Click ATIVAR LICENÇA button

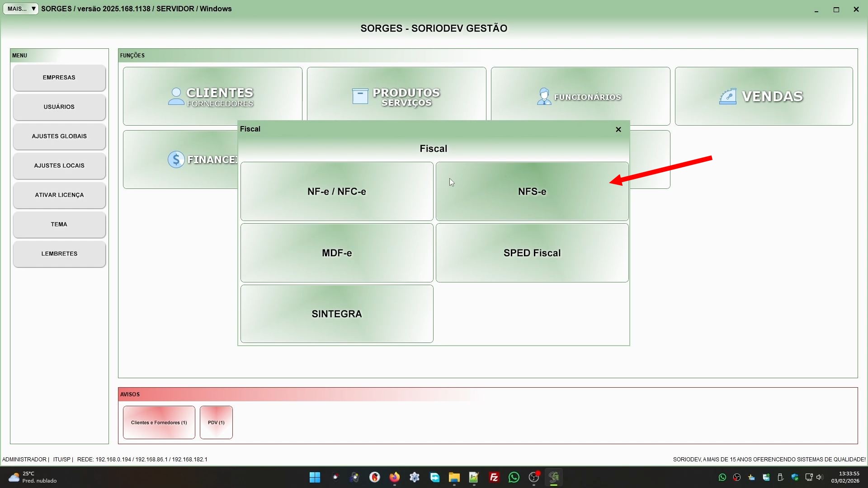[x=59, y=195]
